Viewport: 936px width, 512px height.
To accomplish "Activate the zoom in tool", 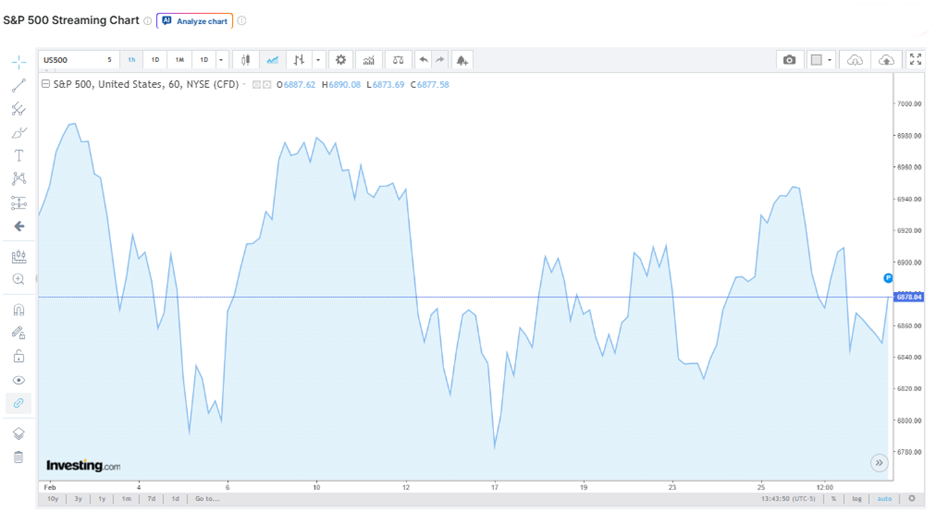I will click(18, 280).
